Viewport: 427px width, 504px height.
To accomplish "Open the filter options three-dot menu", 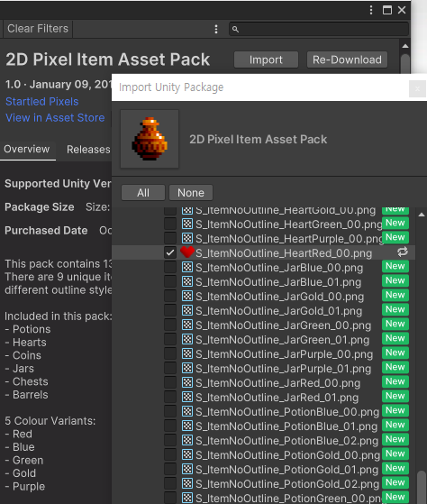I will [x=216, y=29].
